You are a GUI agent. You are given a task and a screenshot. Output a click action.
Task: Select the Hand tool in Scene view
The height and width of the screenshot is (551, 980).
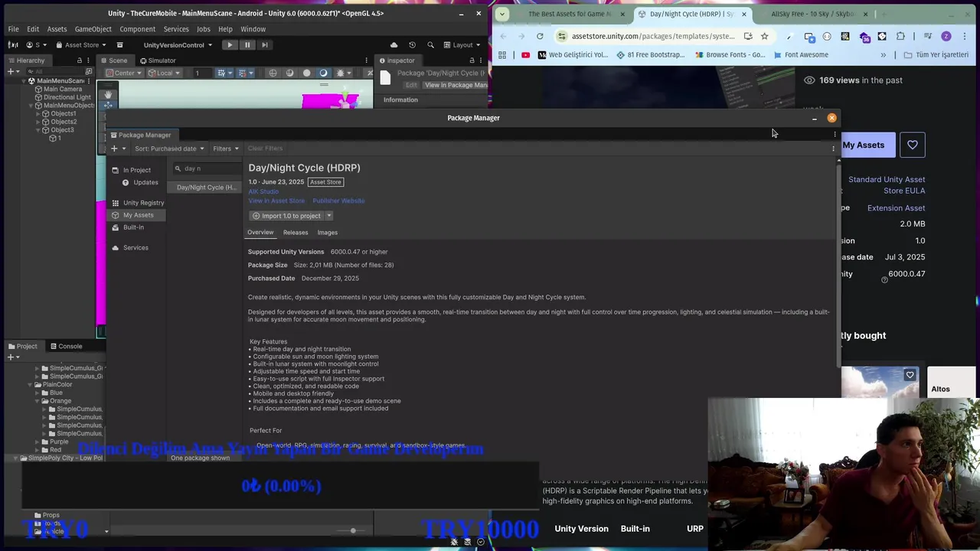tap(108, 95)
